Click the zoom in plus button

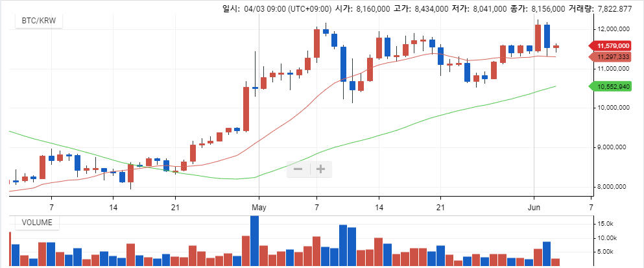tap(321, 169)
